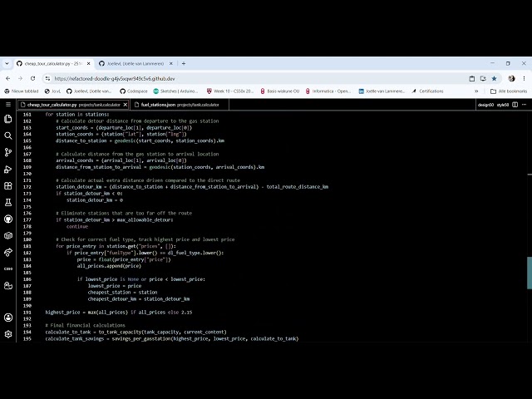View site information icon in address bar

point(47,78)
